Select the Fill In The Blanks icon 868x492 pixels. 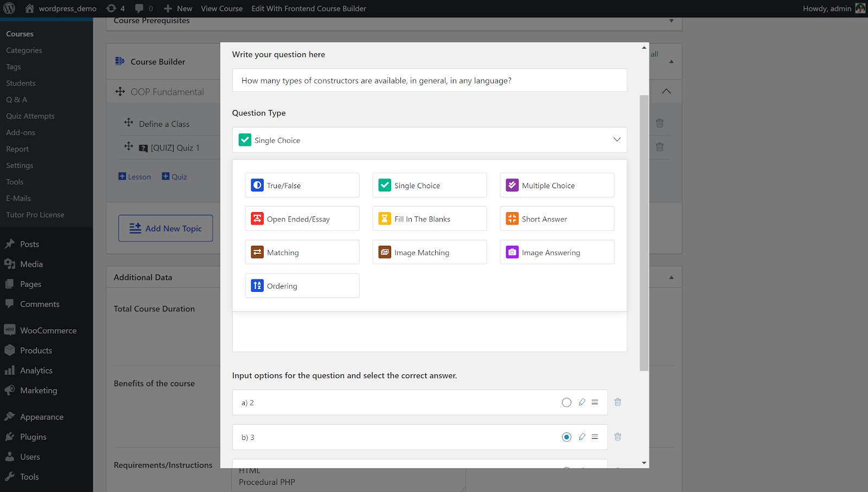tap(385, 219)
